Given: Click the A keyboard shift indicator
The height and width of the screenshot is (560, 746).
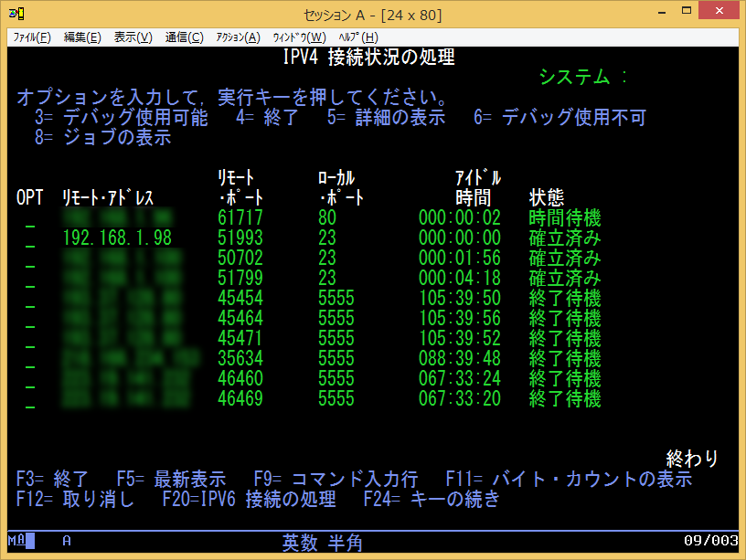Looking at the screenshot, I should pos(65,540).
